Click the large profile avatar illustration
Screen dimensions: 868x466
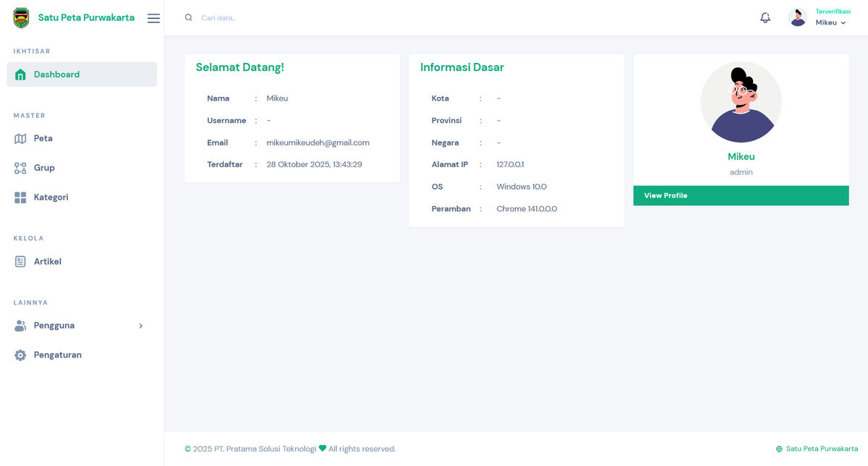[x=741, y=102]
